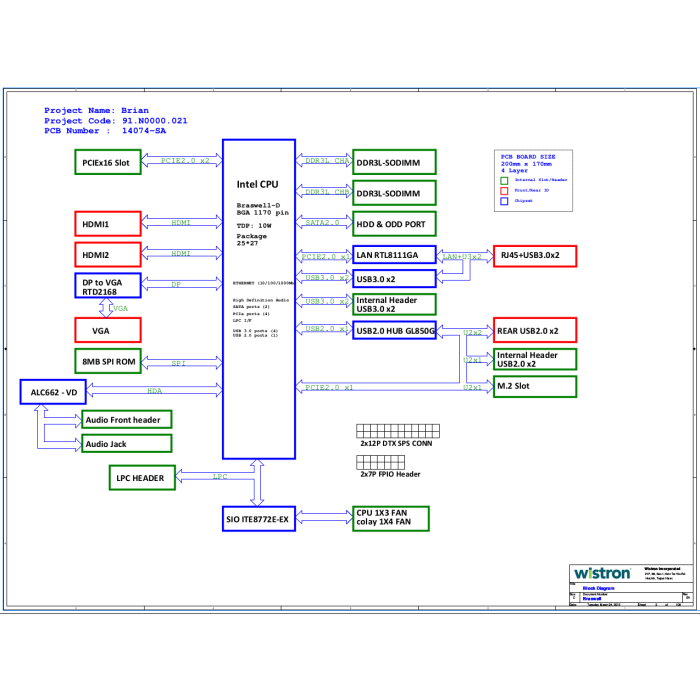
Task: Click the RJ45+USB3.0x2 block
Action: pos(535,256)
